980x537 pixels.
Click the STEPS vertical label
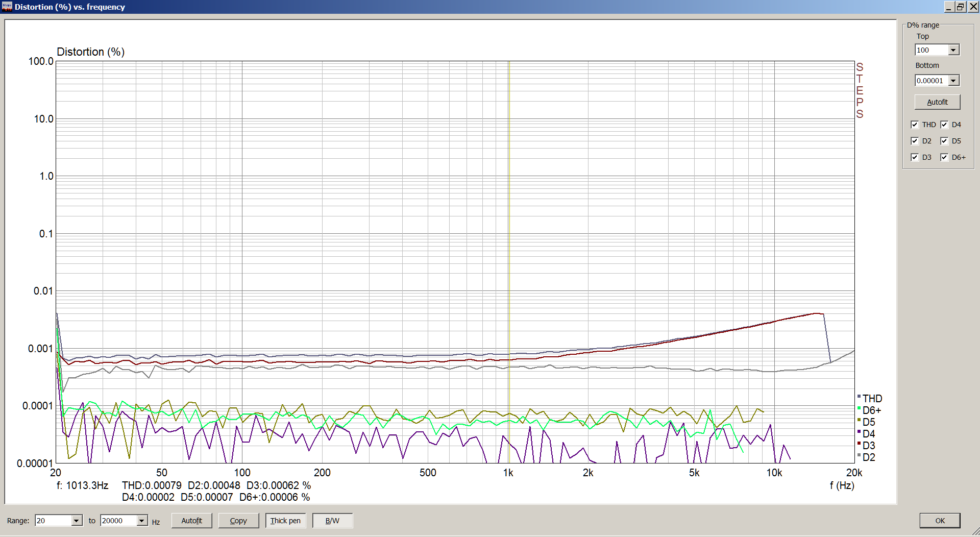tap(860, 90)
